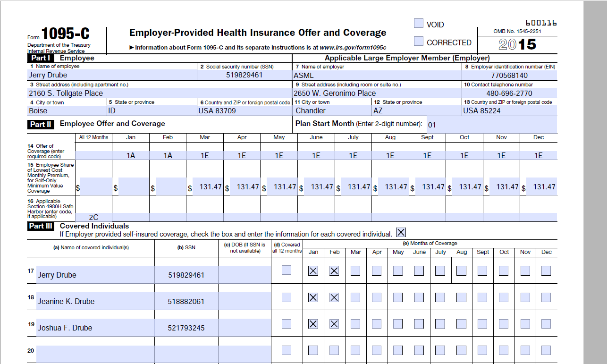Viewport: 607px width, 364px height.
Task: Uncheck Jan coverage for Jerry Drube
Action: coord(313,271)
